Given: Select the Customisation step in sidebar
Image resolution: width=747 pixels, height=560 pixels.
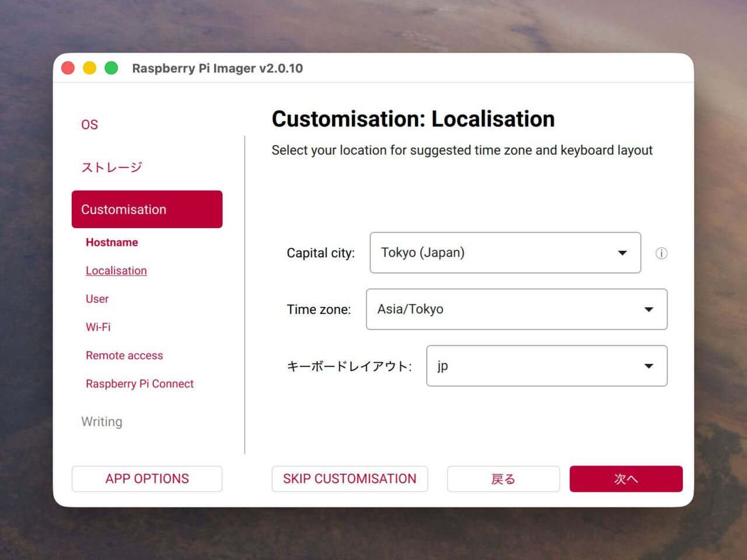Looking at the screenshot, I should tap(147, 209).
